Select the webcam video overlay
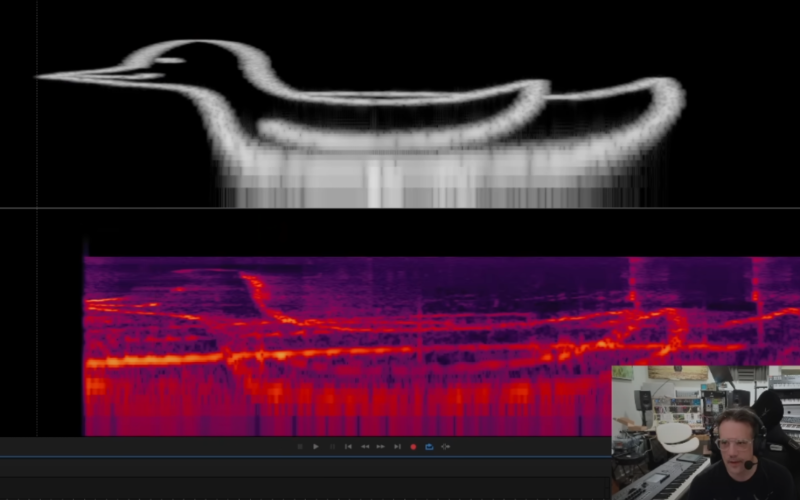Image resolution: width=800 pixels, height=500 pixels. (705, 432)
